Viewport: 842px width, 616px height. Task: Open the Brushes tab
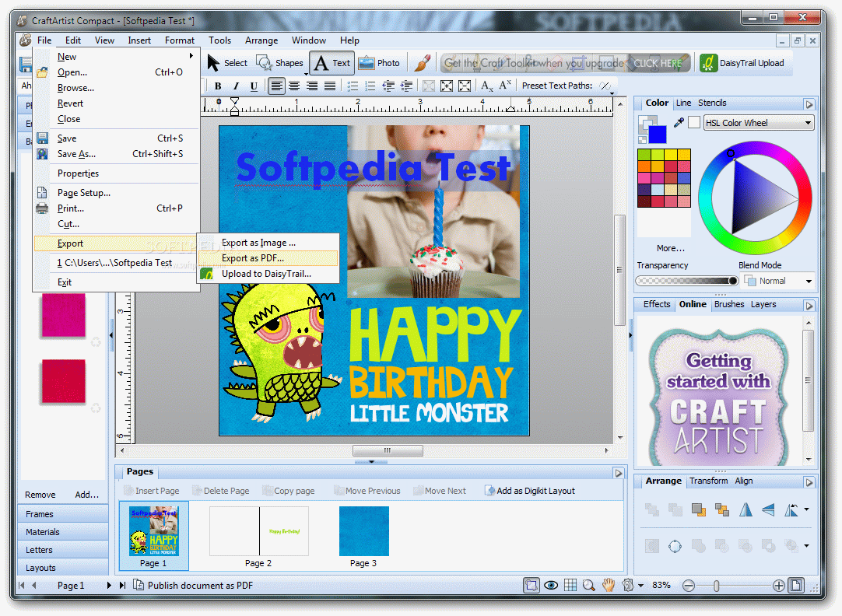pyautogui.click(x=728, y=304)
